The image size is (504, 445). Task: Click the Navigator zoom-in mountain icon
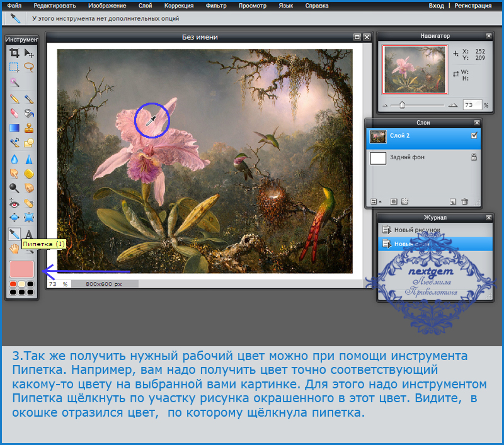click(453, 105)
